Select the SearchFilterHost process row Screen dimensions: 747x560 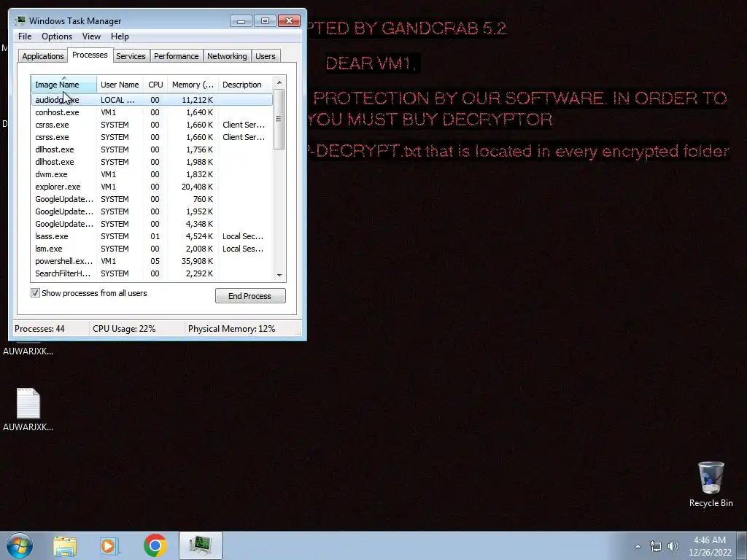pos(152,273)
